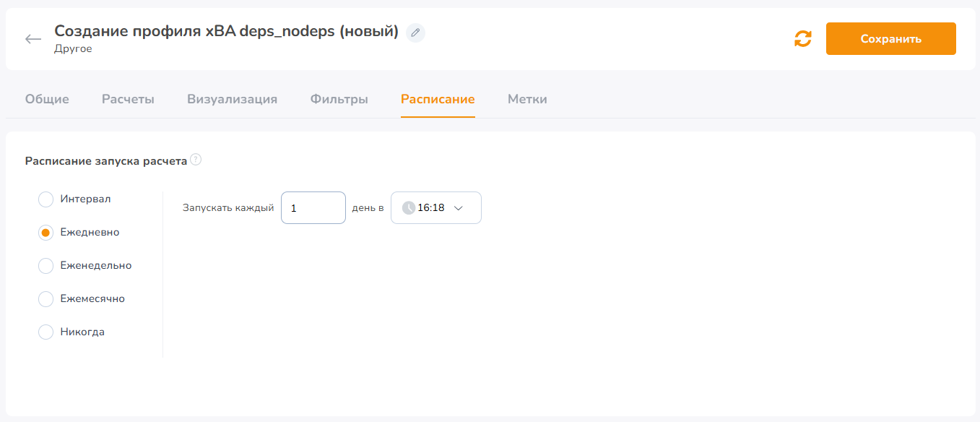This screenshot has height=422, width=980.
Task: Click the help question mark icon
Action: (196, 160)
